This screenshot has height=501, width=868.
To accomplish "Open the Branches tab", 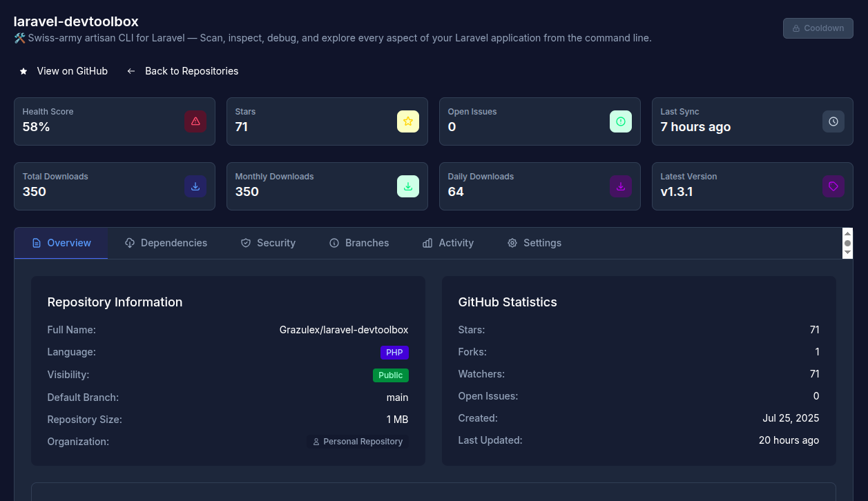I will [x=359, y=243].
